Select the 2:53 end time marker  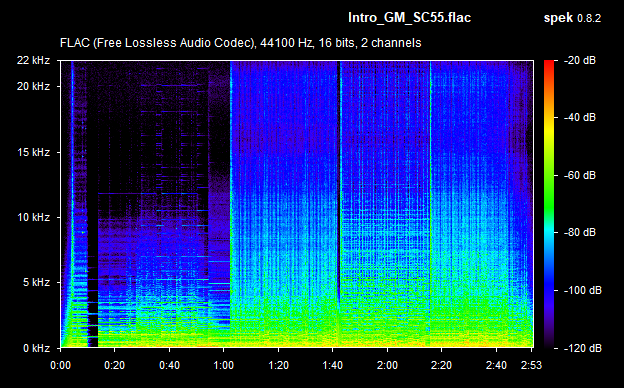click(532, 365)
